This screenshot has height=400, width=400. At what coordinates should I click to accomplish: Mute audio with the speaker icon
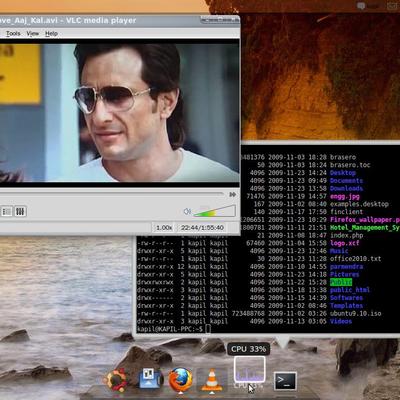click(x=187, y=211)
